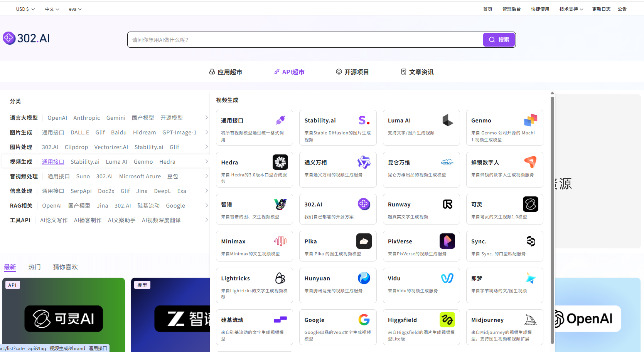Click the Hedra brand icon

(280, 162)
